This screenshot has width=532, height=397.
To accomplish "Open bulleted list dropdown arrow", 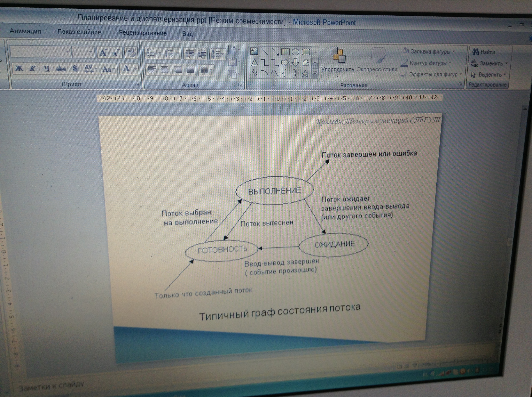I will click(159, 53).
